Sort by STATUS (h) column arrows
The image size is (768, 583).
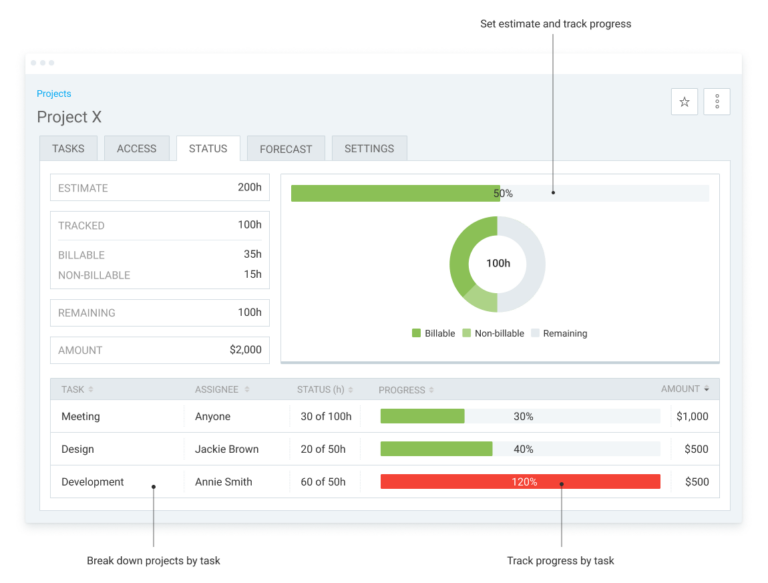click(x=351, y=390)
